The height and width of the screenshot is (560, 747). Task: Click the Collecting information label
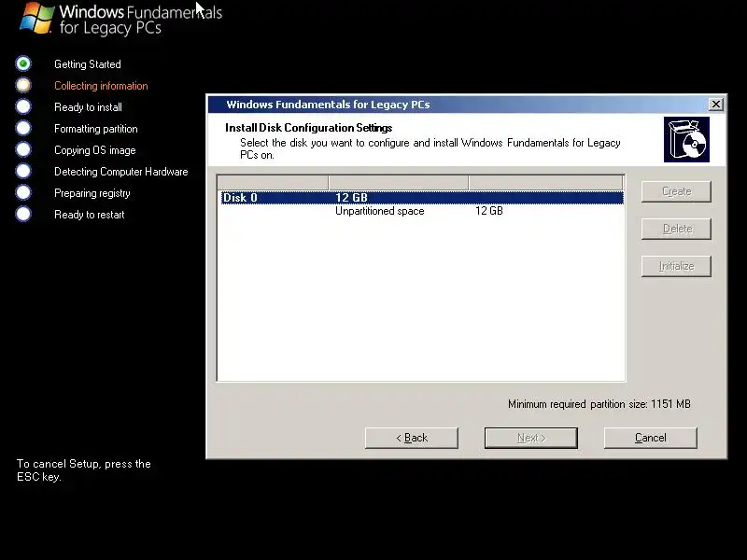tap(101, 86)
